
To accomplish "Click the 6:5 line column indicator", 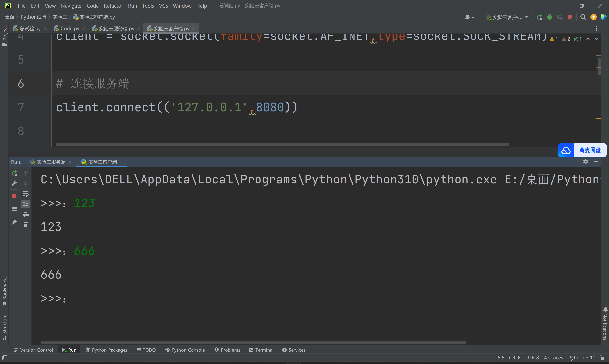I will tap(501, 358).
